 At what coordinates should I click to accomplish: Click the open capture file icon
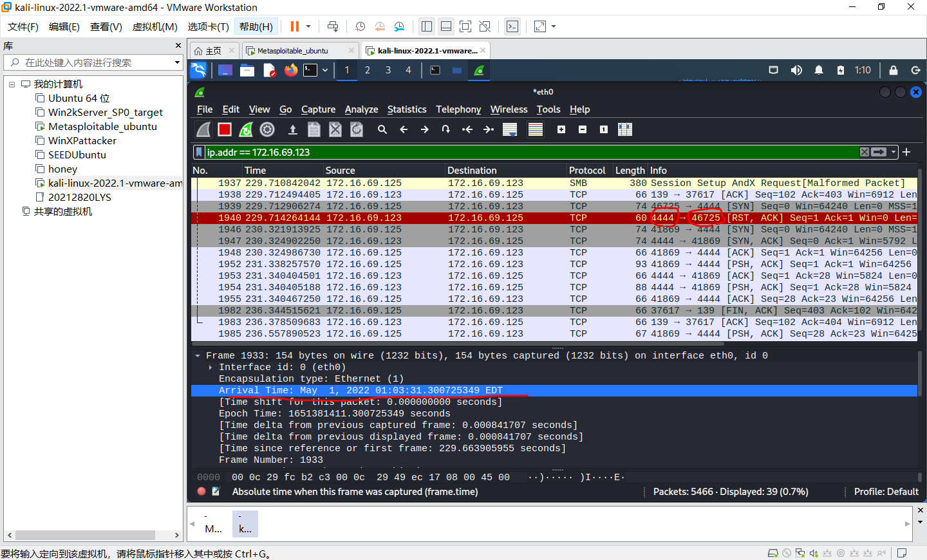point(293,129)
